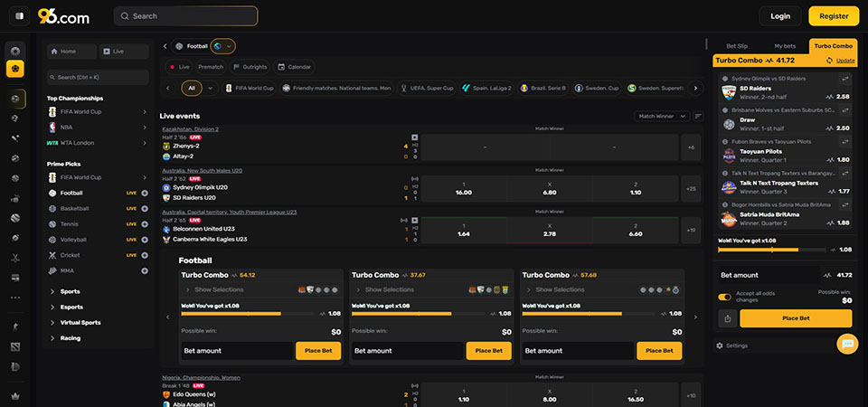Switch to the Bet Slip tab
The width and height of the screenshot is (868, 407).
736,46
